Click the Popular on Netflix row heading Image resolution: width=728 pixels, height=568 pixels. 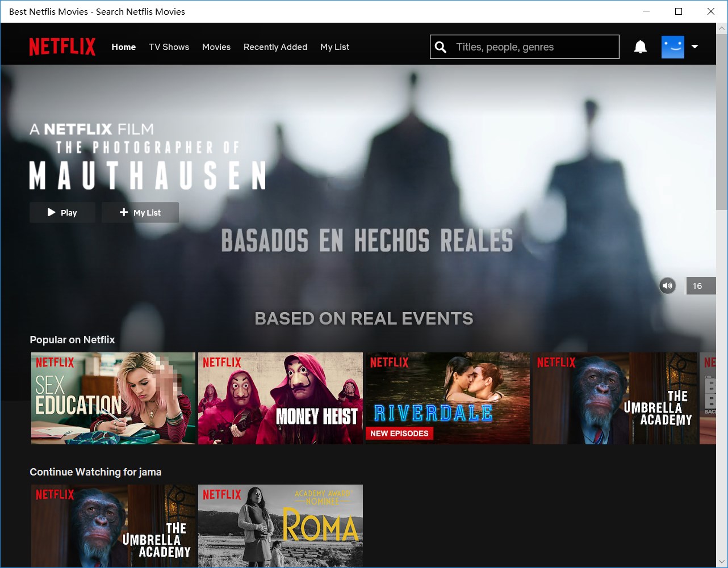tap(72, 340)
